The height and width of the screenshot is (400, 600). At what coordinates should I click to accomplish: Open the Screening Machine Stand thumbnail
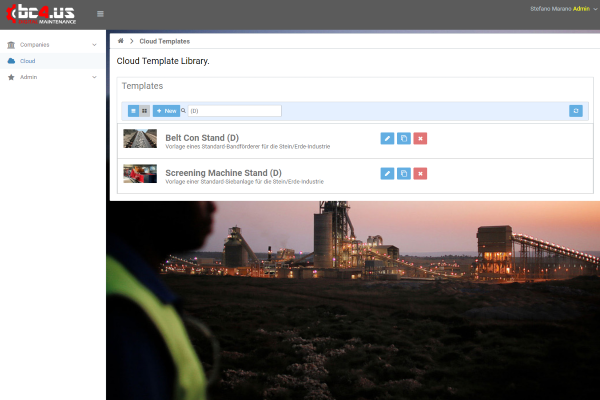pyautogui.click(x=140, y=173)
